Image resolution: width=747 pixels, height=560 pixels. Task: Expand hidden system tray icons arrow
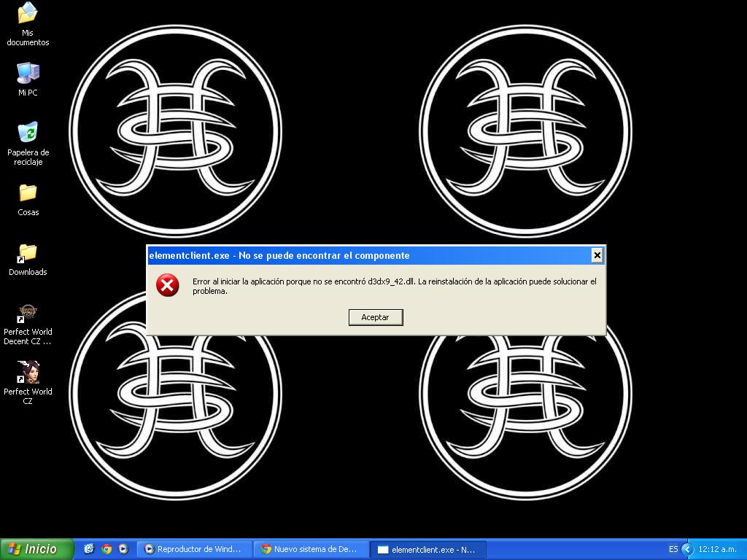687,549
